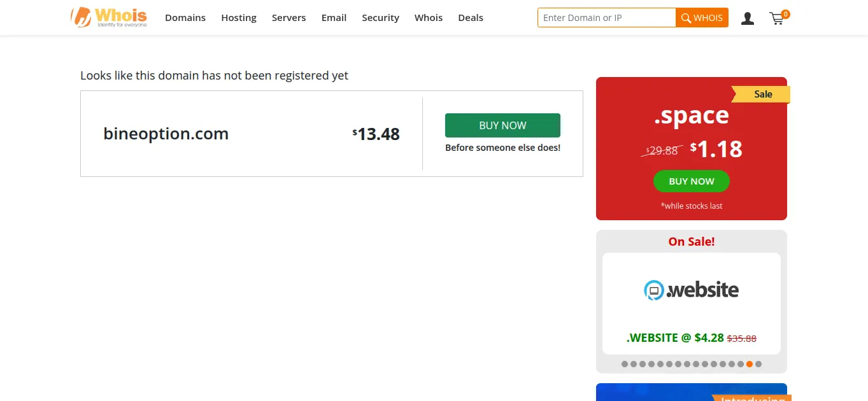Focus the Enter Domain or IP field
This screenshot has height=401, width=868.
tap(607, 18)
